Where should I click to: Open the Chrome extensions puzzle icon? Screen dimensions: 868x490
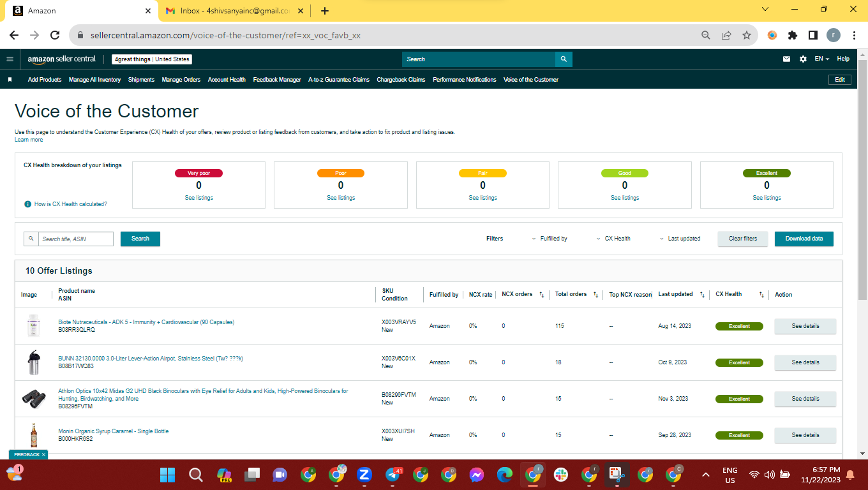coord(793,36)
